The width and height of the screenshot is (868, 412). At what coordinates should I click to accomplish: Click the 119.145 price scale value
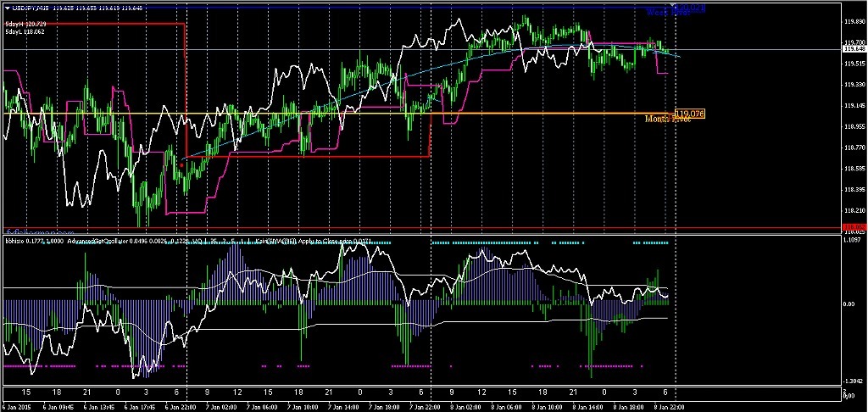pos(855,106)
